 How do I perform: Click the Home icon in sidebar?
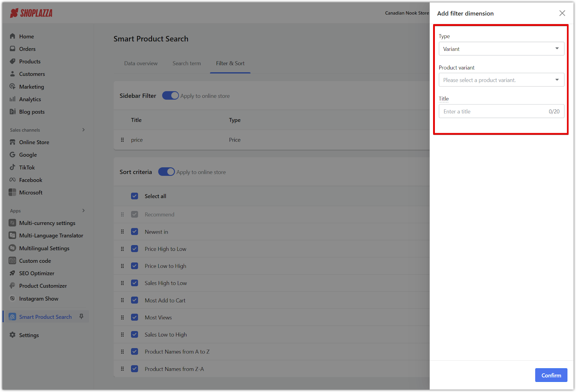(13, 36)
